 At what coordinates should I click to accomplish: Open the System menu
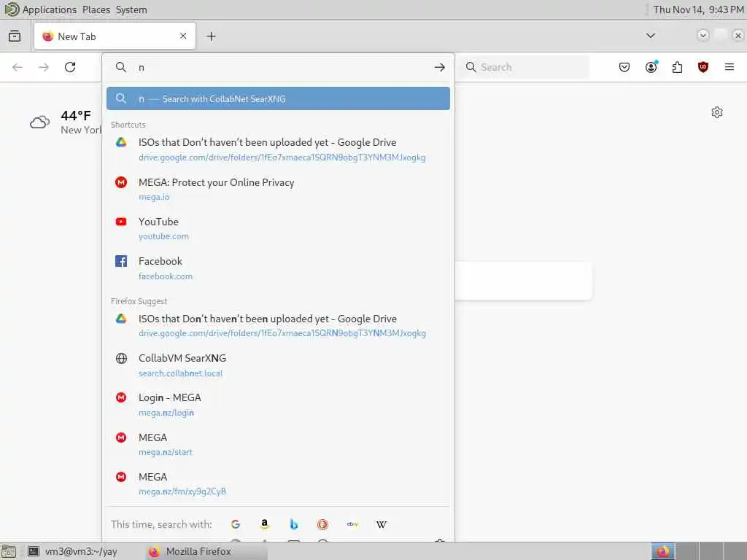[131, 9]
